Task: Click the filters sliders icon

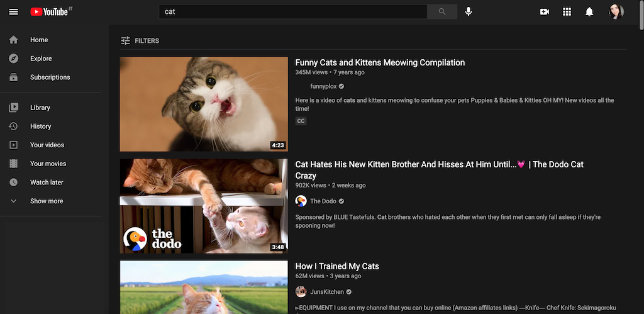Action: pyautogui.click(x=125, y=40)
